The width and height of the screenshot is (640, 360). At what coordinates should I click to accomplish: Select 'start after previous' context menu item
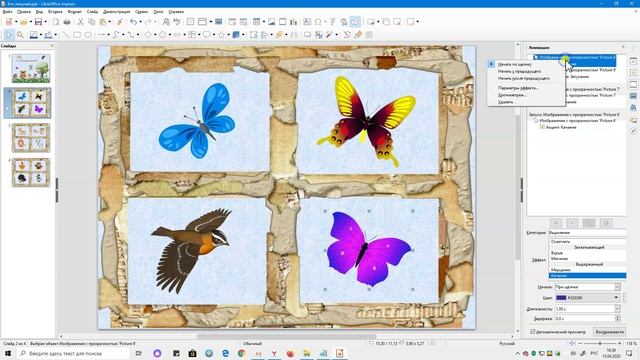(x=524, y=78)
